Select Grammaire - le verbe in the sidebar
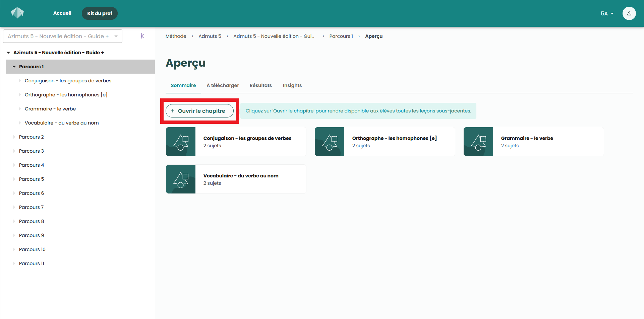This screenshot has height=319, width=644. 50,109
